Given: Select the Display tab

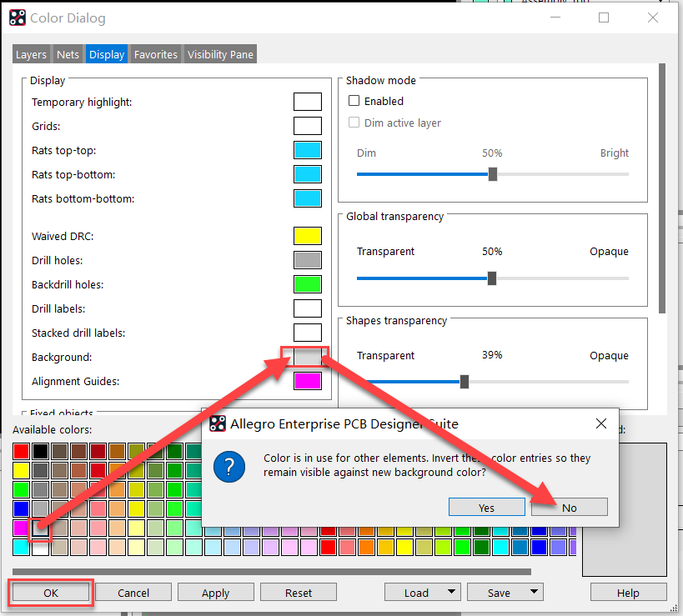Looking at the screenshot, I should (x=107, y=54).
